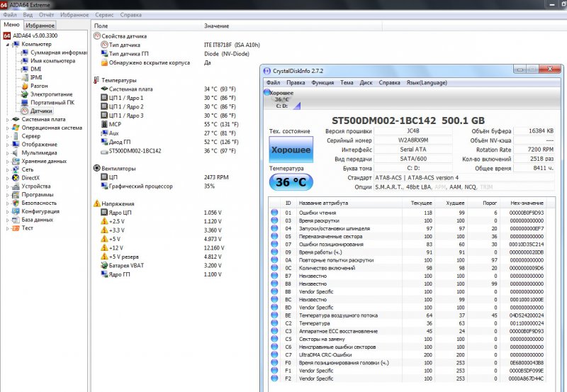This screenshot has width=567, height=392.
Task: Click the IPMI icon in tree
Action: [x=25, y=77]
